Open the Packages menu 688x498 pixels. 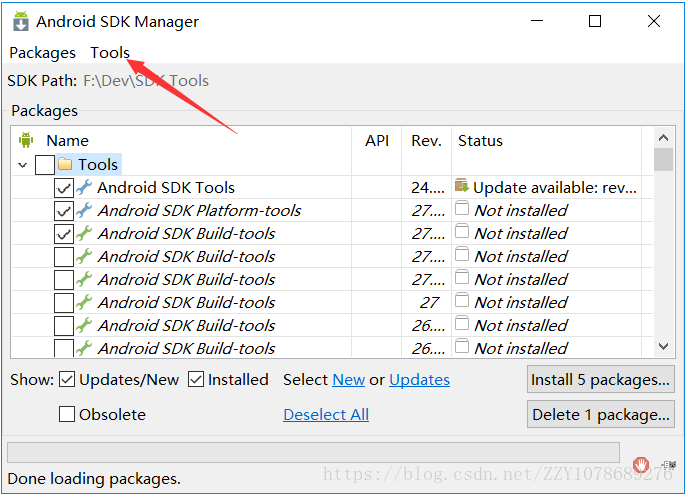pyautogui.click(x=43, y=53)
